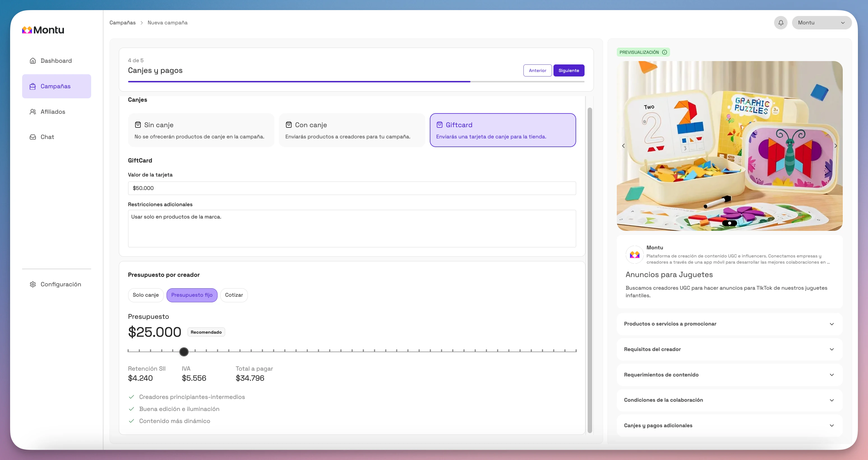Image resolution: width=868 pixels, height=460 pixels.
Task: Open Configuración settings page
Action: 57,284
